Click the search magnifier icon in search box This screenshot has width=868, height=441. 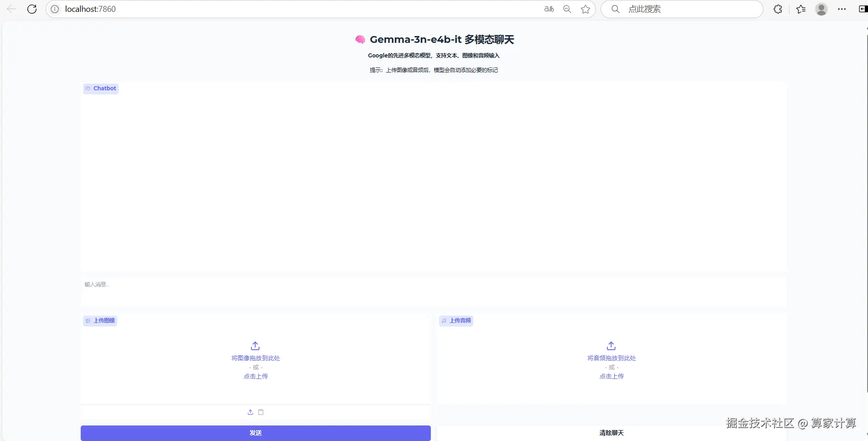pos(616,9)
